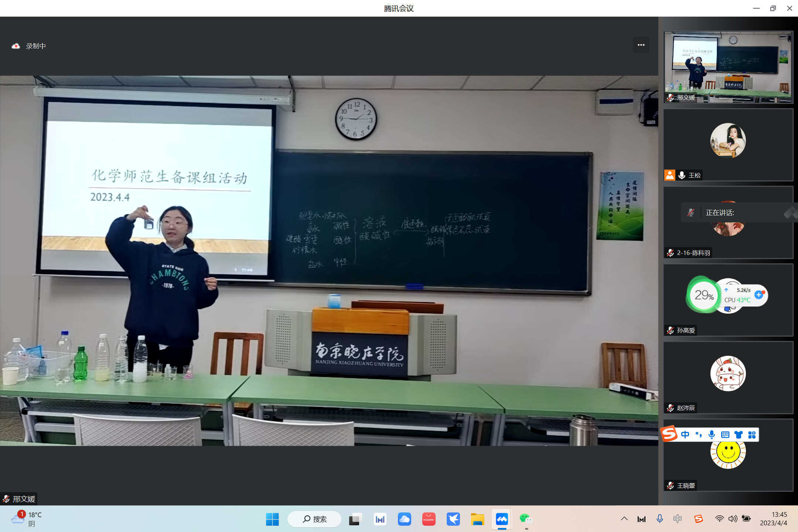Click muted mic icon beside 邢文媛 in sidebar
Viewport: 798px width, 532px height.
click(670, 98)
